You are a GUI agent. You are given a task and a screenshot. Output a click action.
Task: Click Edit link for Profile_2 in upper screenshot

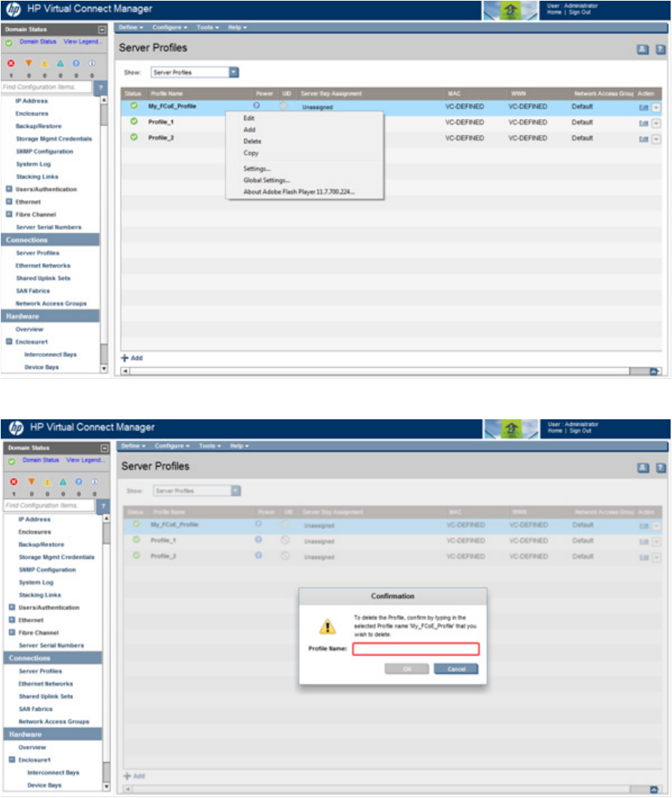[x=643, y=139]
